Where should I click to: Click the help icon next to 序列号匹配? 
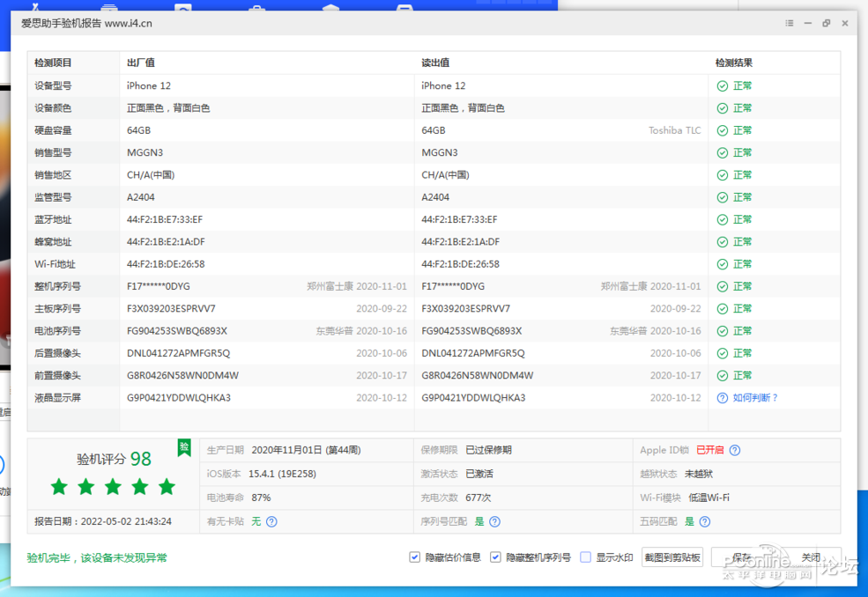[495, 522]
